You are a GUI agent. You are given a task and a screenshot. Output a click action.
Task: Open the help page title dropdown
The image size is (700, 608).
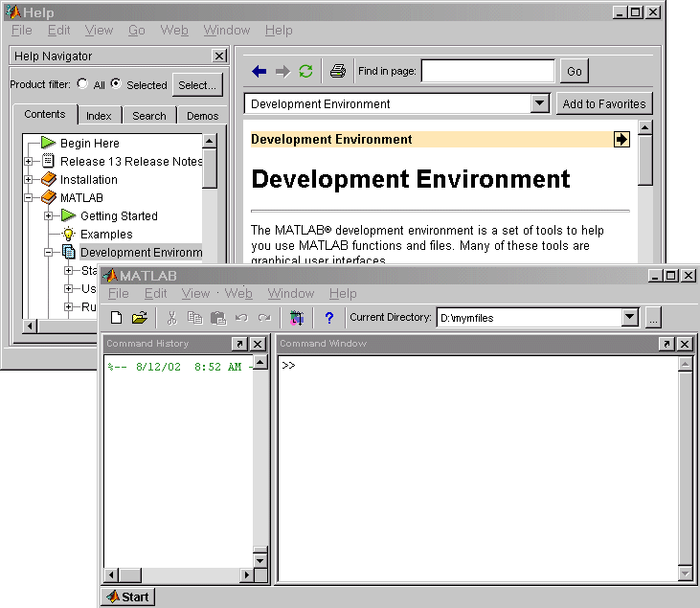tap(540, 104)
